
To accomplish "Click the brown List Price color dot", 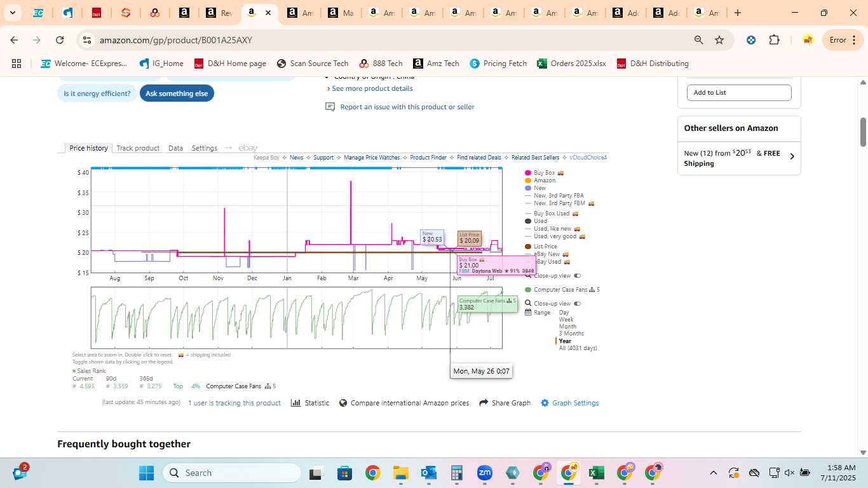I will (527, 247).
